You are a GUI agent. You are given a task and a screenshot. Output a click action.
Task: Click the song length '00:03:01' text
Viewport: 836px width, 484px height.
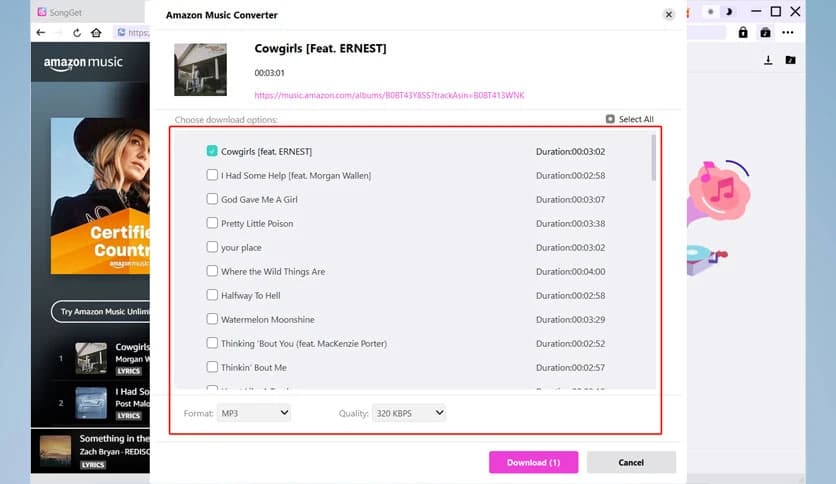tap(269, 72)
